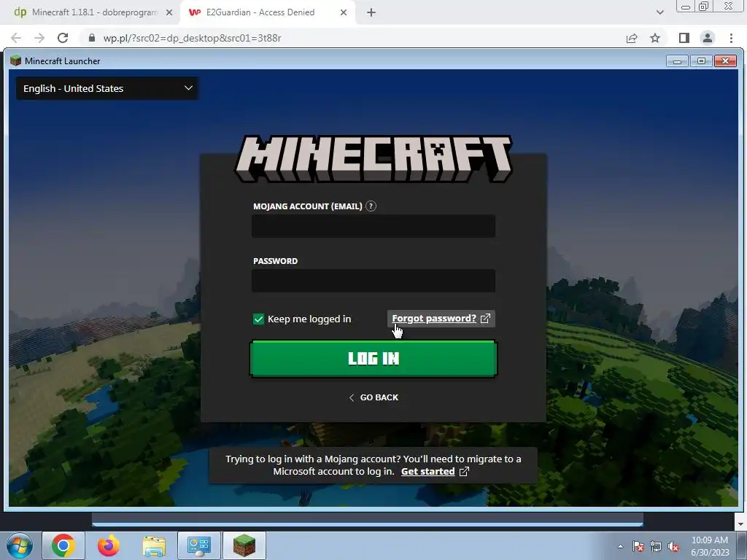Close the Minecraft 1.18.1 dobreprogramy tab

(169, 12)
